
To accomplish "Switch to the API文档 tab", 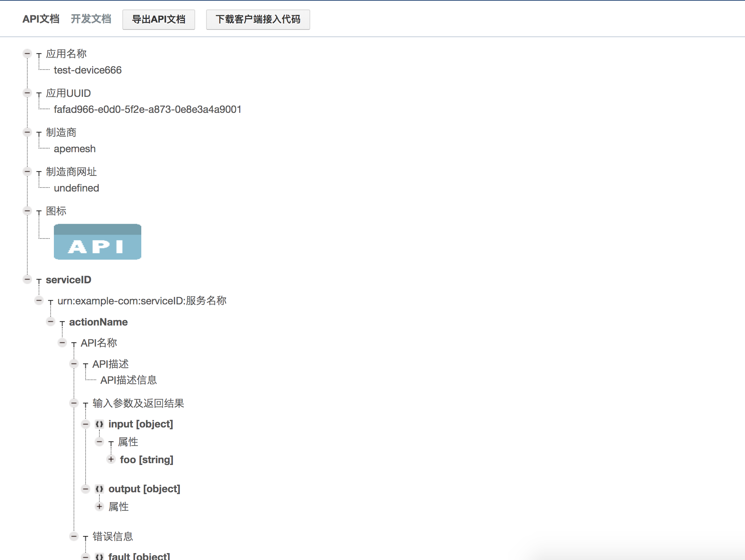I will click(41, 19).
